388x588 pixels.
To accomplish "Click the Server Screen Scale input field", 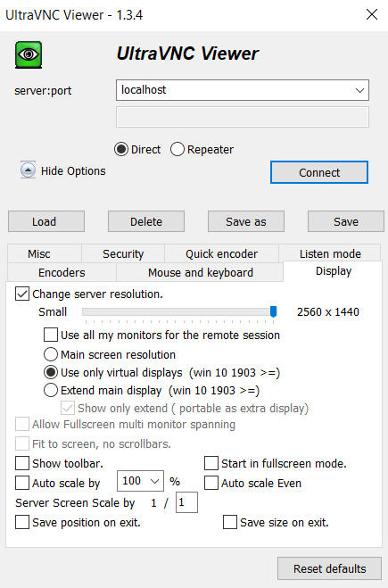I will click(x=186, y=502).
